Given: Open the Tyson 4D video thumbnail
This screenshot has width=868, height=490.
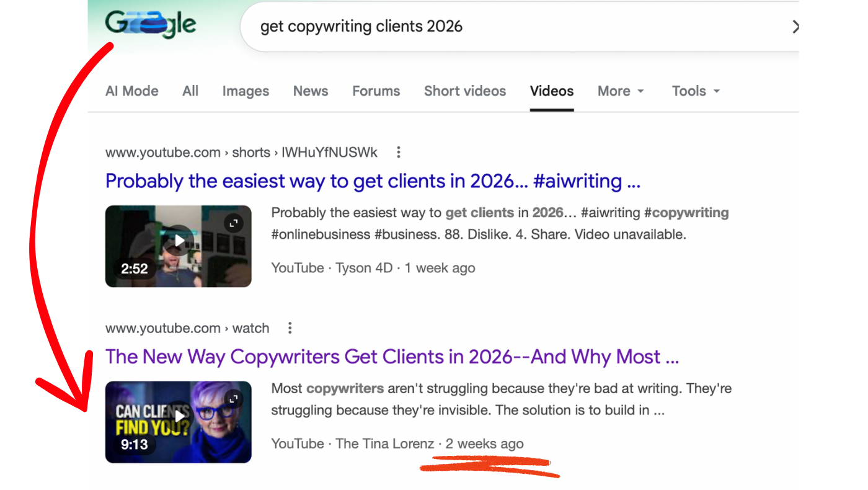Looking at the screenshot, I should pos(179,246).
